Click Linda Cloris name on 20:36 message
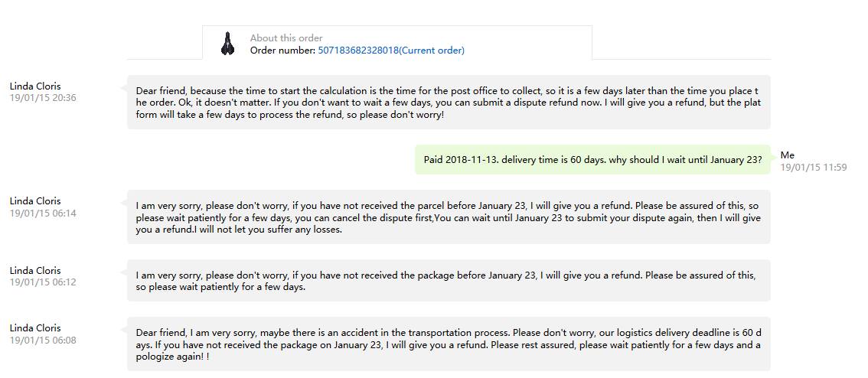This screenshot has height=378, width=868. coord(35,86)
